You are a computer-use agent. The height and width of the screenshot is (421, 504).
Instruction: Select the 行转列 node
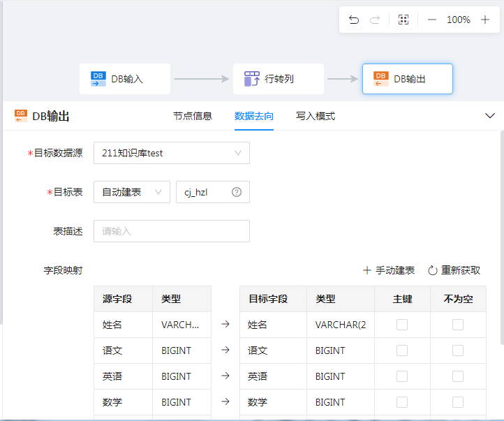click(278, 79)
